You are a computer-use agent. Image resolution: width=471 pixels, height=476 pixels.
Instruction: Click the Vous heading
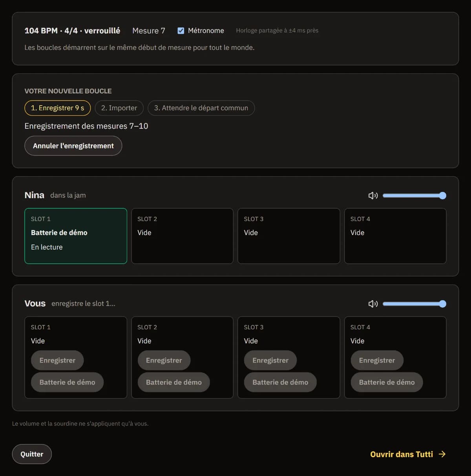(x=35, y=303)
